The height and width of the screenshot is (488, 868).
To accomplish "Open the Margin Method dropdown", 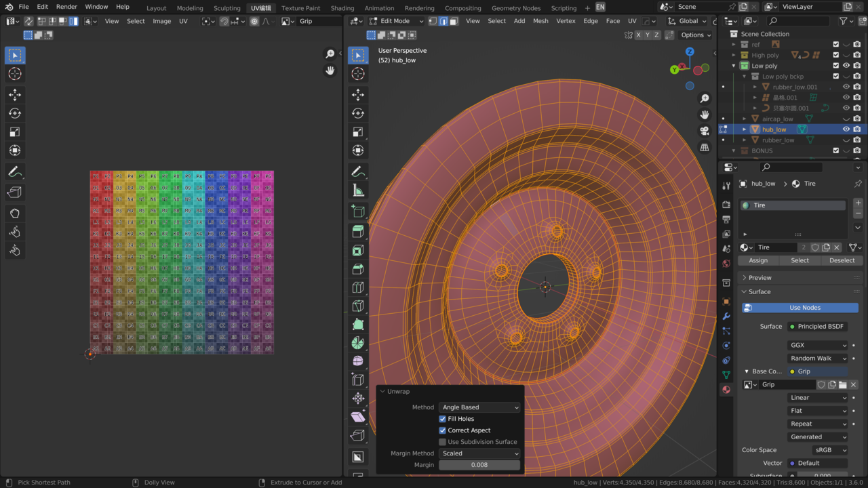I will pyautogui.click(x=479, y=453).
